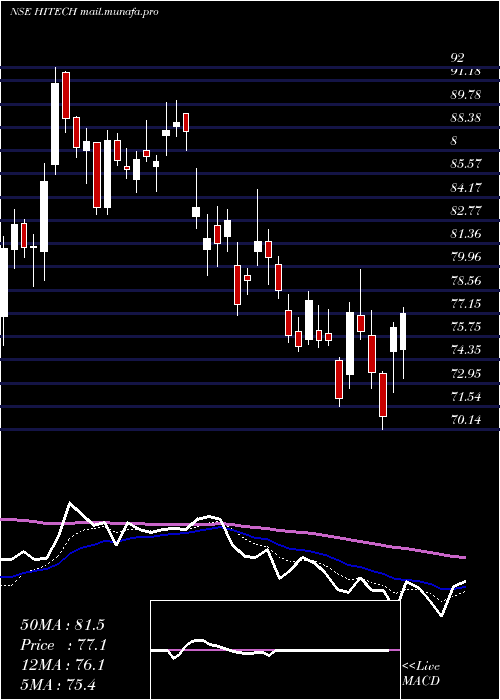Image resolution: width=500 pixels, height=700 pixels.
Task: Select the 72.95 price axis label
Action: tap(466, 374)
